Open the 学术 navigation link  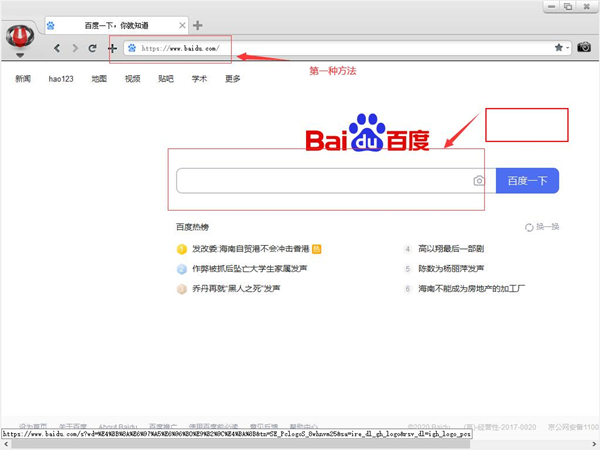199,79
